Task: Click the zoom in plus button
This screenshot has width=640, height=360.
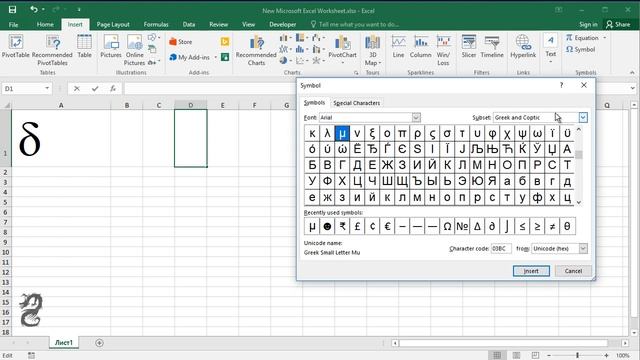Action: click(607, 356)
